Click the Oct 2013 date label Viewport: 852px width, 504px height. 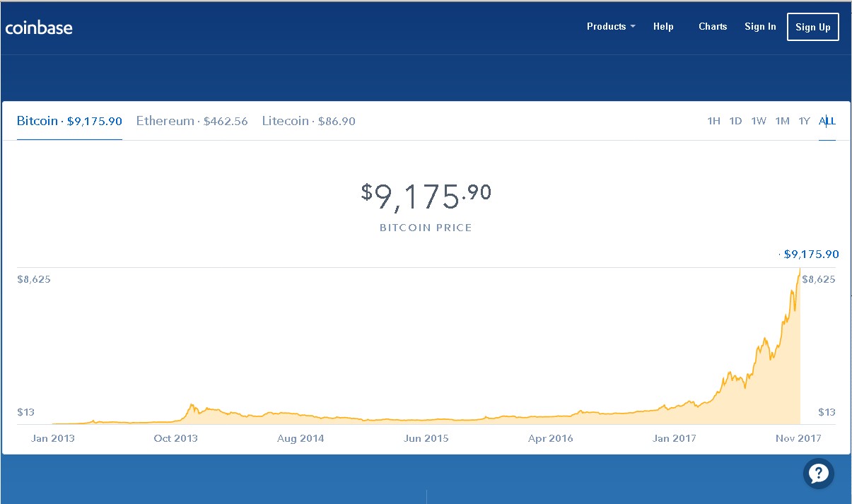176,438
